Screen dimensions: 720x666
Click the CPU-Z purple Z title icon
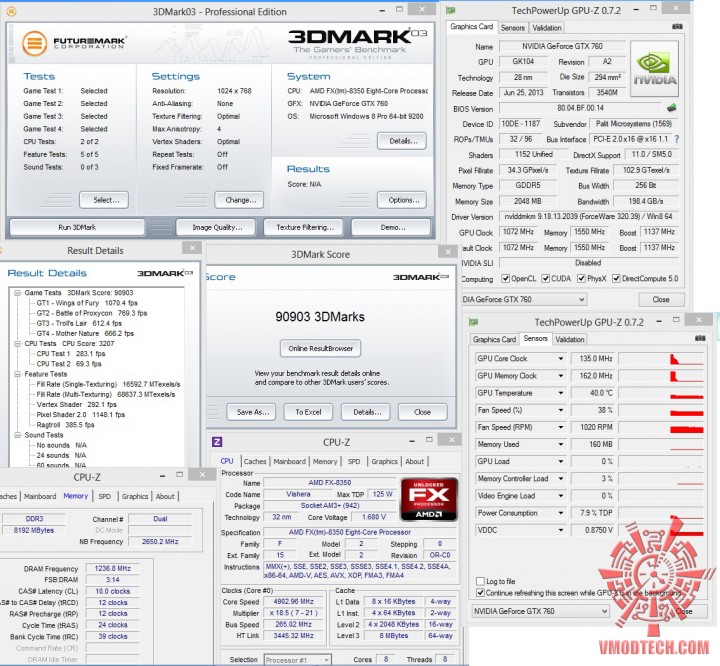[x=217, y=442]
